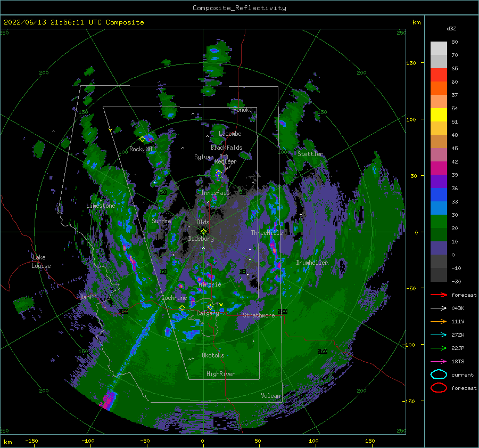Click the red forecast arrow in legend

coord(439,295)
